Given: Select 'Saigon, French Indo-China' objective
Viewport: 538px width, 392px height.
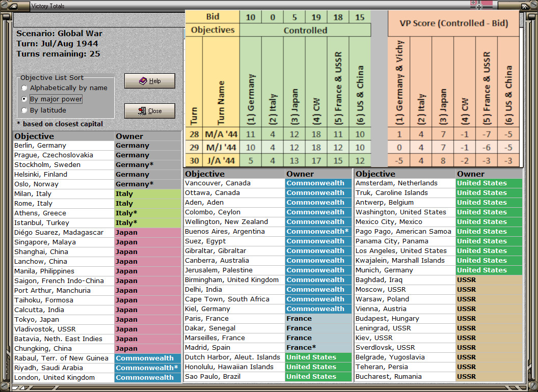Looking at the screenshot, I should [64, 281].
